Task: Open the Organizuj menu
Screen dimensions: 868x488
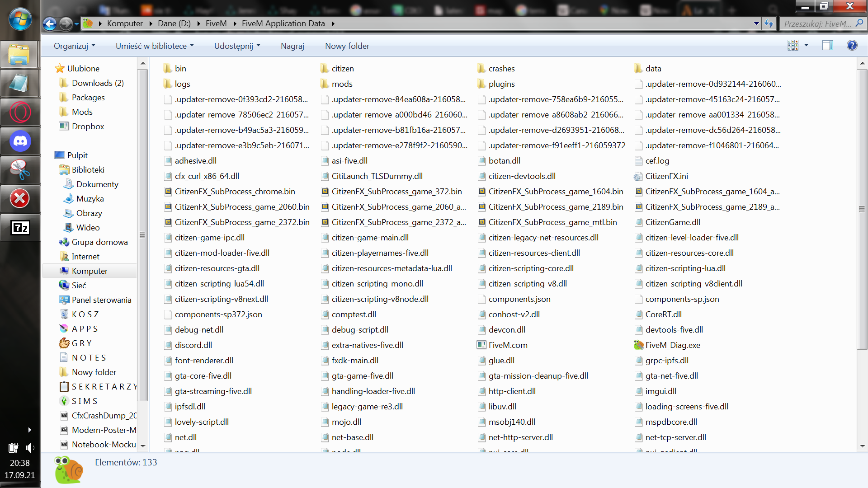Action: [x=74, y=46]
